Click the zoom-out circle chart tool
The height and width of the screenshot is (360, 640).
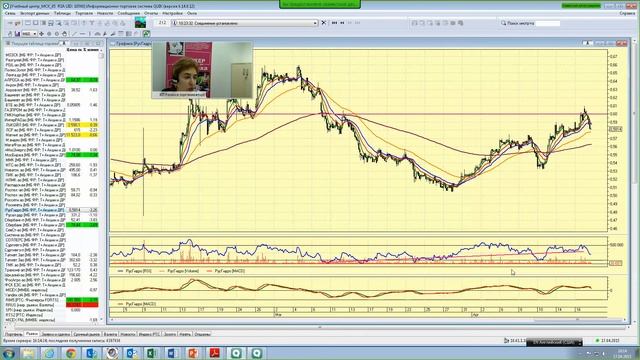[x=57, y=34]
